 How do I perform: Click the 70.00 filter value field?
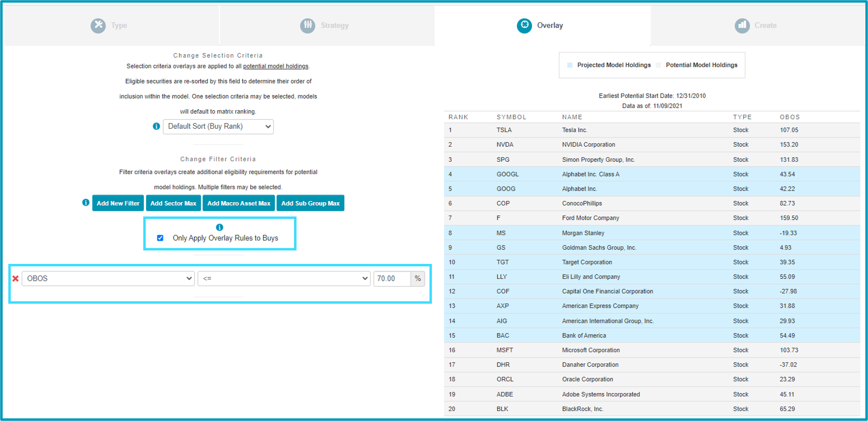coord(392,279)
